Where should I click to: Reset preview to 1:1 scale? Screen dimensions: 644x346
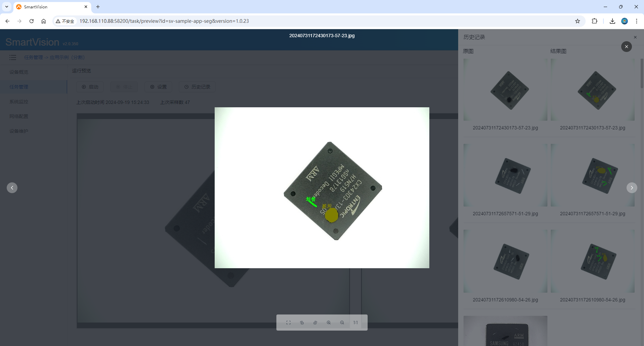coord(356,323)
